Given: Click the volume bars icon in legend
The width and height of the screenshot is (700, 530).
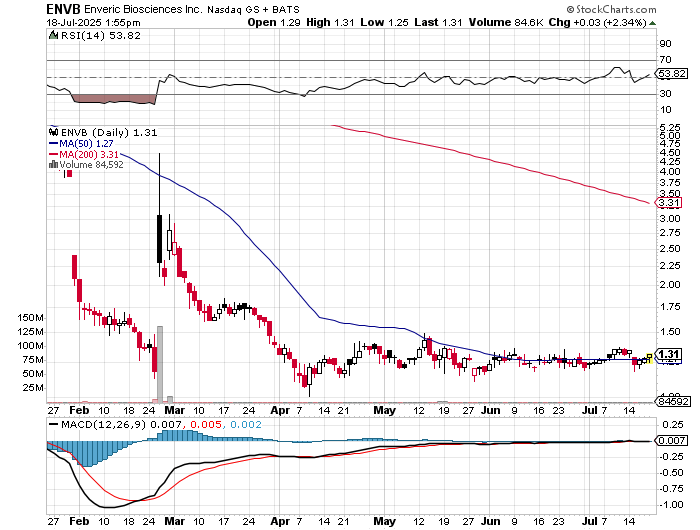Looking at the screenshot, I should pyautogui.click(x=53, y=164).
